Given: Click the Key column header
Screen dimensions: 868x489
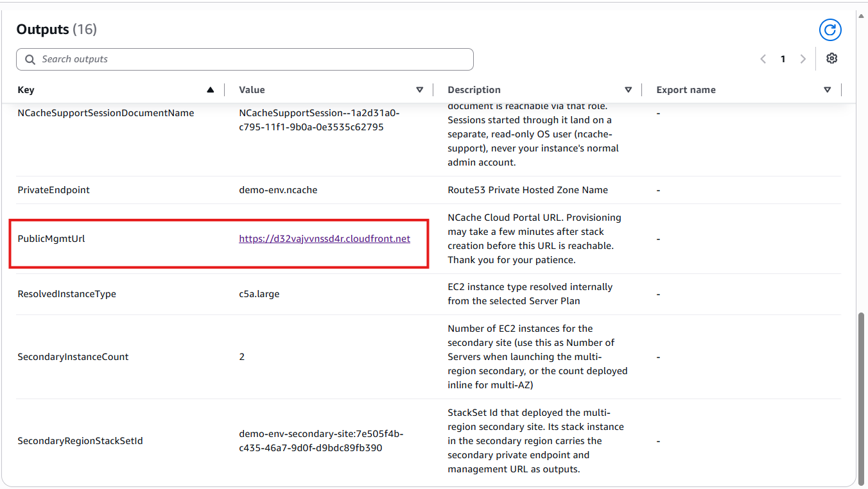Looking at the screenshot, I should click(x=26, y=90).
